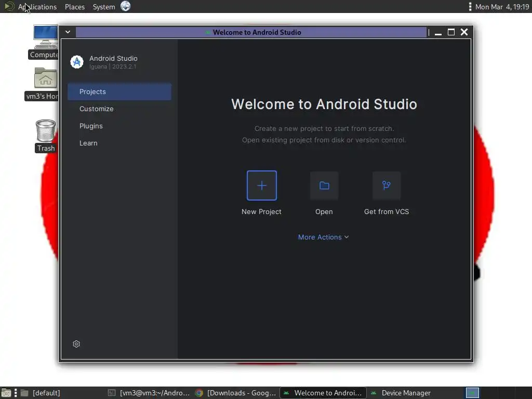Click the show desktop icon in taskbar
This screenshot has width=532, height=399.
[x=6, y=393]
